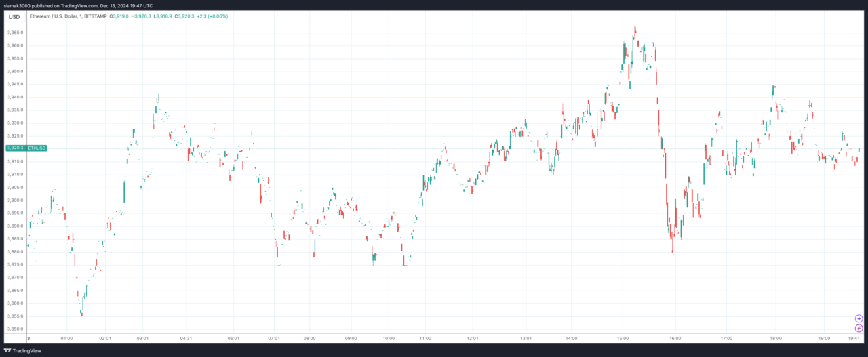This screenshot has width=868, height=357.
Task: Open the USD currency selector
Action: pos(14,16)
